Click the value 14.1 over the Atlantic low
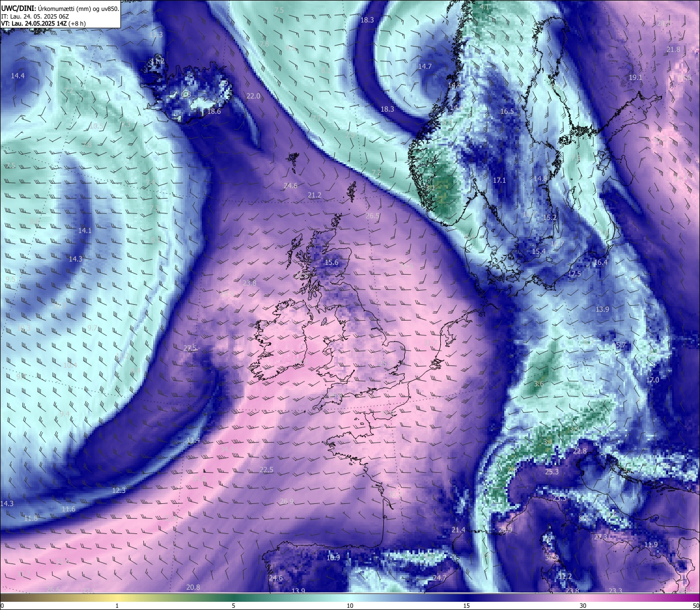The image size is (700, 610). point(85,230)
